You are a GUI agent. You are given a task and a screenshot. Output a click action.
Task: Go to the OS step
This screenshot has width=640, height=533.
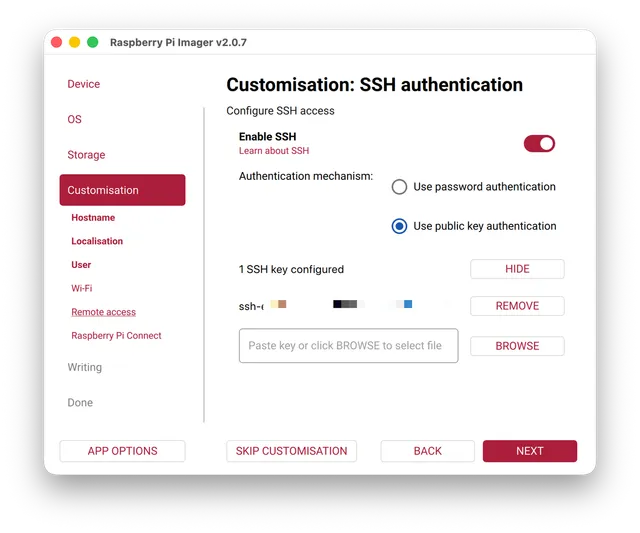pos(74,119)
